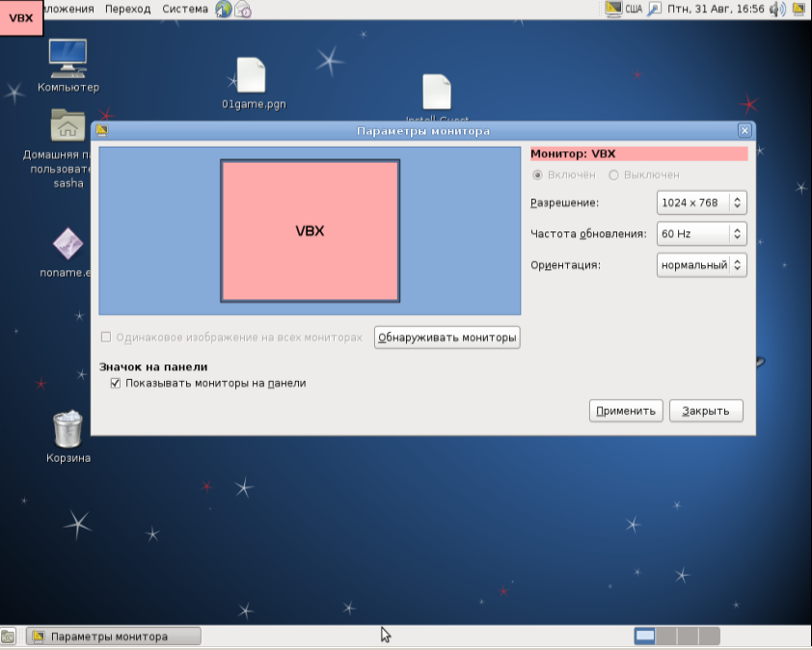
Task: Select the Install Guest file icon
Action: [437, 92]
